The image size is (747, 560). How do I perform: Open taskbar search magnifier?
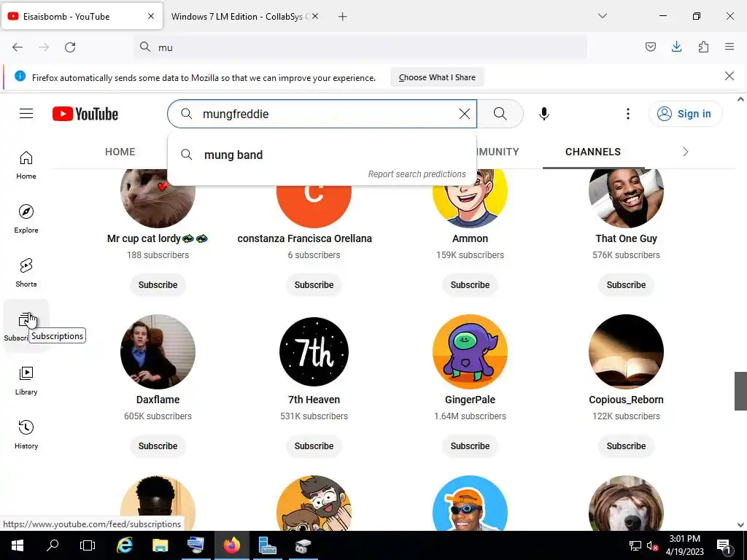[x=53, y=545]
